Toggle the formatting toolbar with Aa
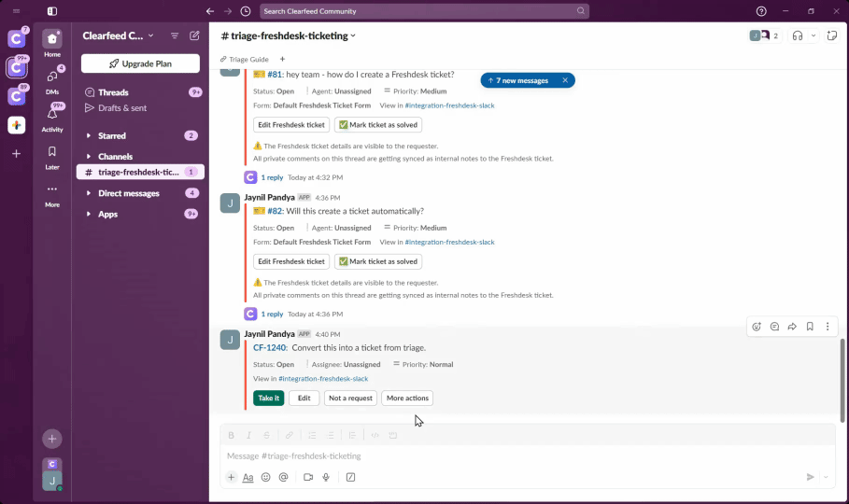Screen dimensions: 849x504 [248, 477]
